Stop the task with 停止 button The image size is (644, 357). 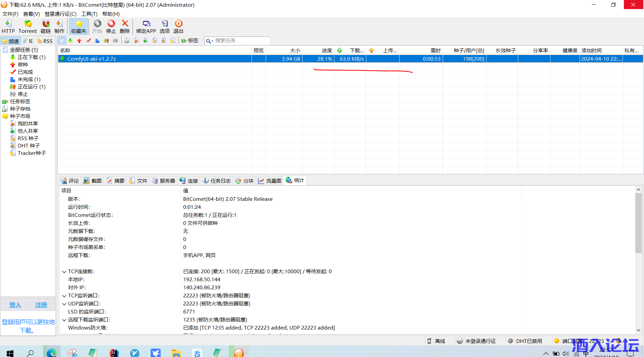tap(111, 26)
